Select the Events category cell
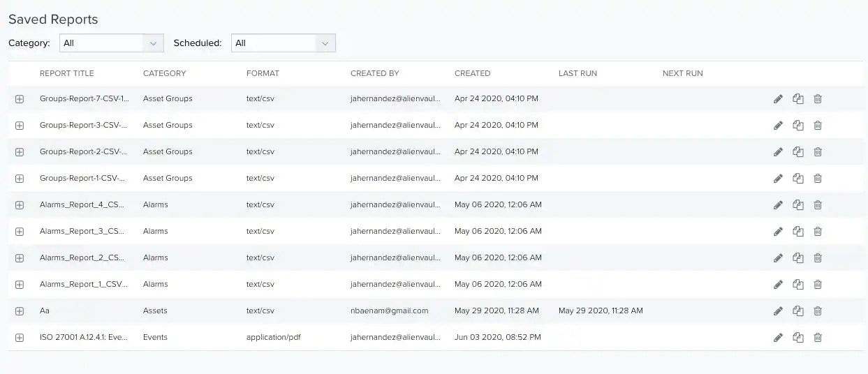The height and width of the screenshot is (374, 868). 155,337
